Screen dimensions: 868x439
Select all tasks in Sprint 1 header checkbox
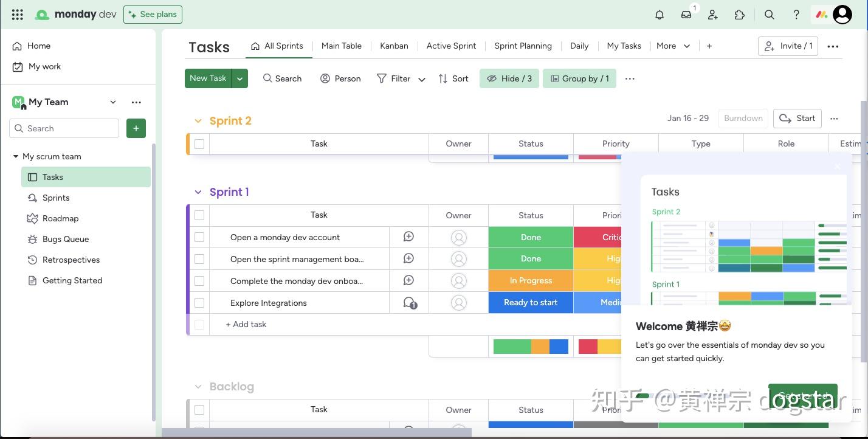pyautogui.click(x=199, y=215)
